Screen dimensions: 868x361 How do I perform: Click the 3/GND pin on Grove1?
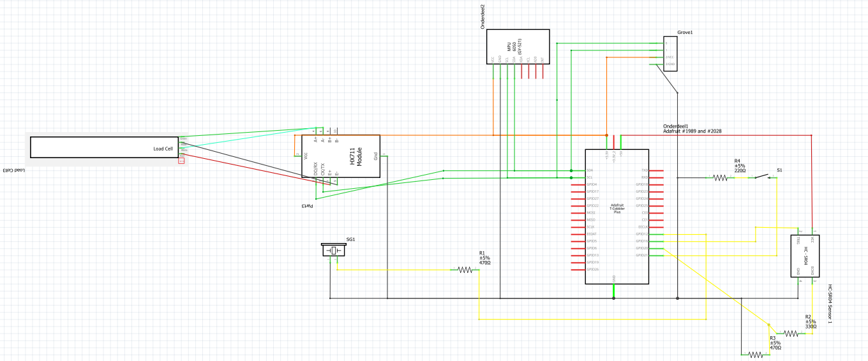coord(657,64)
